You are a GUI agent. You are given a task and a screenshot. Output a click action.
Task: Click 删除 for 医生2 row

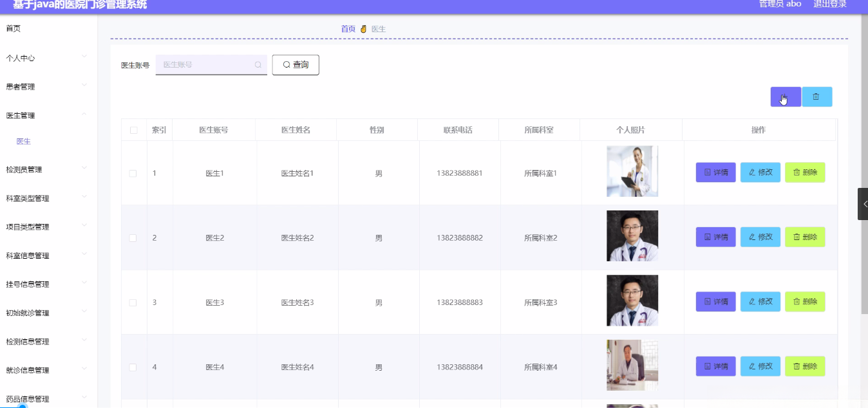point(805,237)
